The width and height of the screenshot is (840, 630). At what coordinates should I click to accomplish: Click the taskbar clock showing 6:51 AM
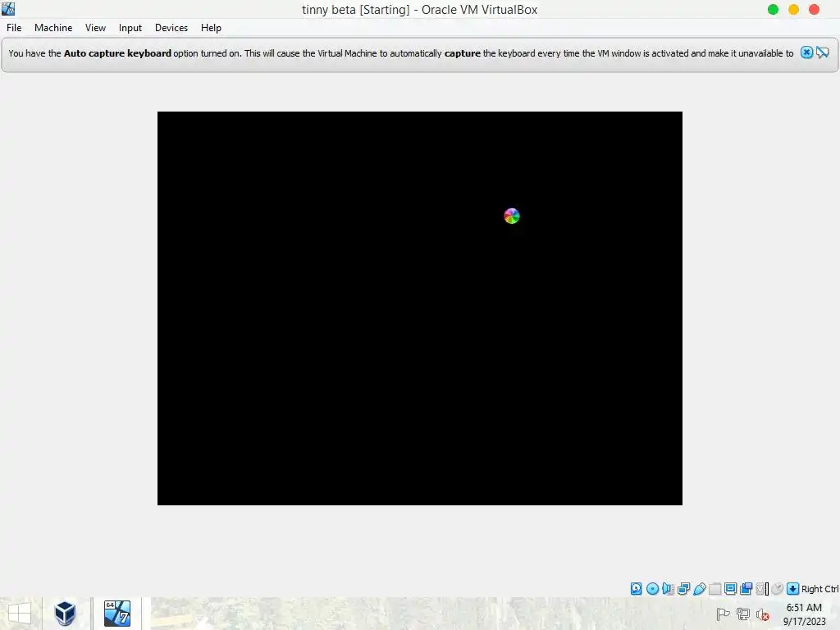(x=804, y=614)
